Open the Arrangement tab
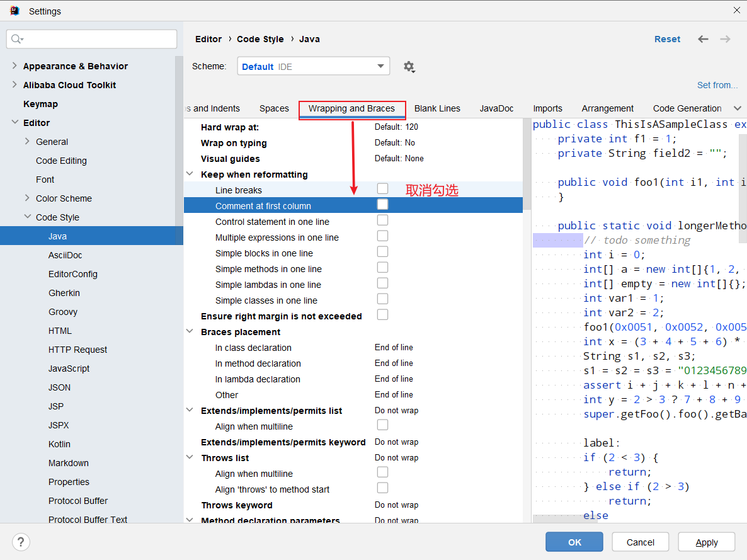 (607, 109)
